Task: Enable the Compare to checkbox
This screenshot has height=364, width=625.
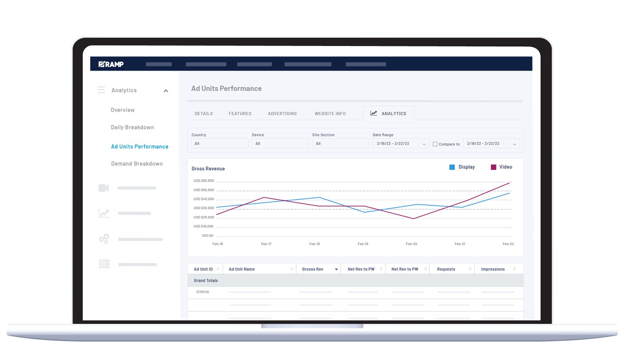Action: point(435,144)
